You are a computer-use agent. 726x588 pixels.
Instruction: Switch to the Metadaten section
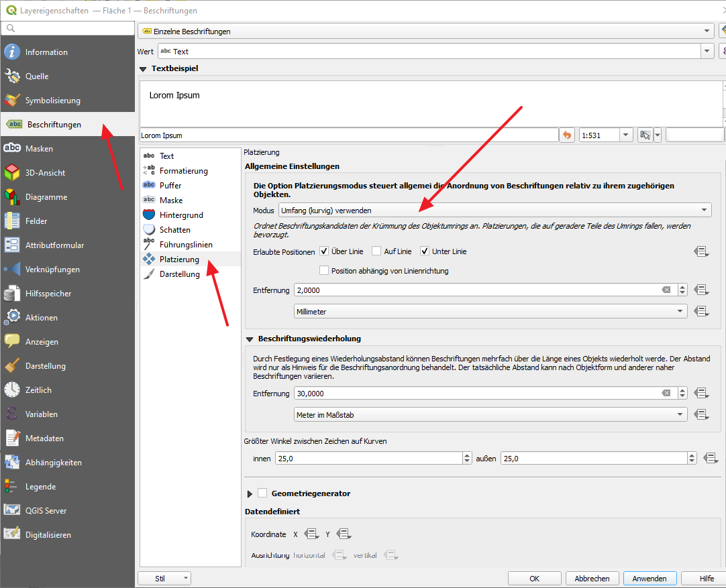[x=44, y=438]
